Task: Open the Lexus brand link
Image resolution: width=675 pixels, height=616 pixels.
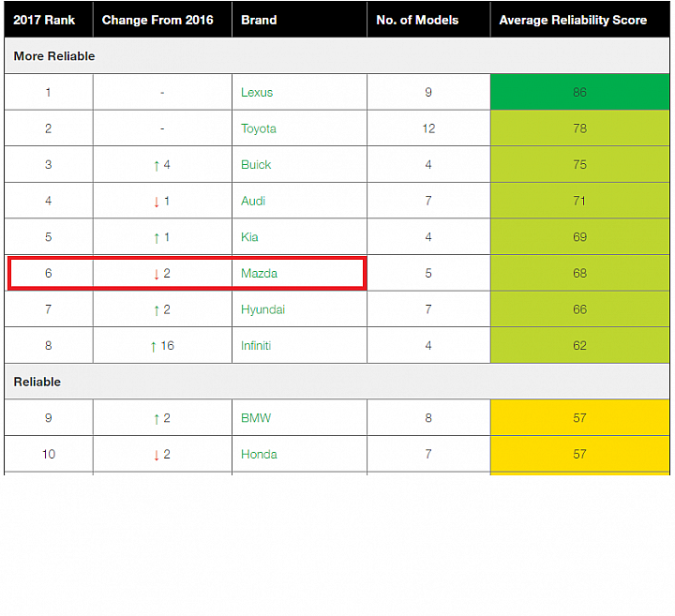Action: [257, 93]
